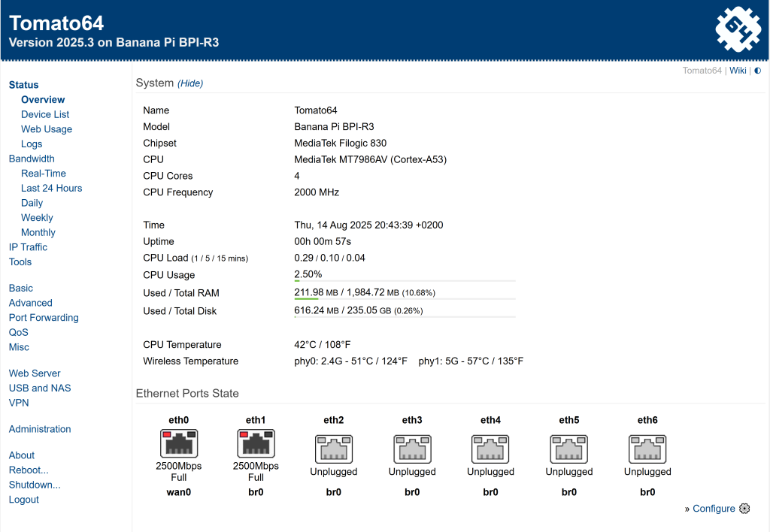This screenshot has height=532, width=770.
Task: Click the uptime value 00h 00m 57s
Action: tap(323, 241)
